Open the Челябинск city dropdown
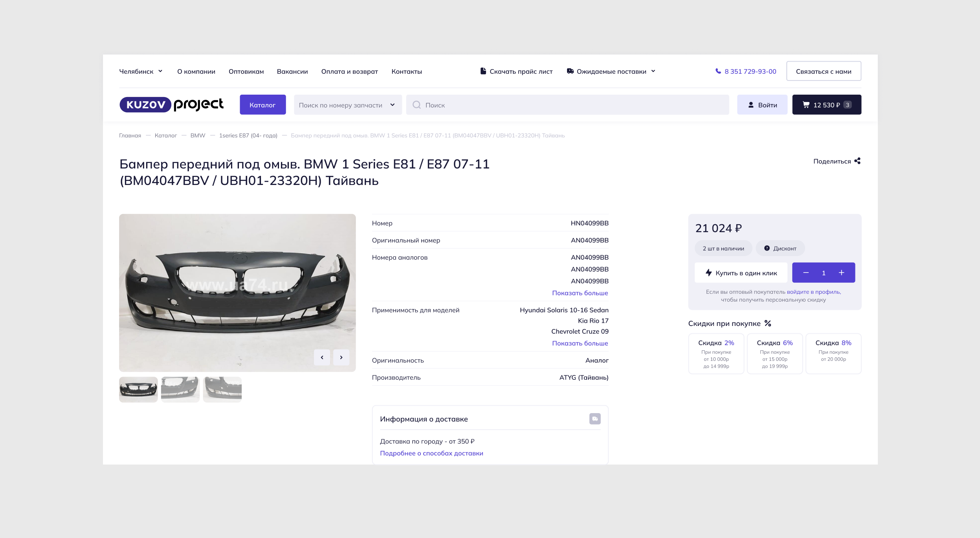This screenshot has height=538, width=980. pos(141,71)
